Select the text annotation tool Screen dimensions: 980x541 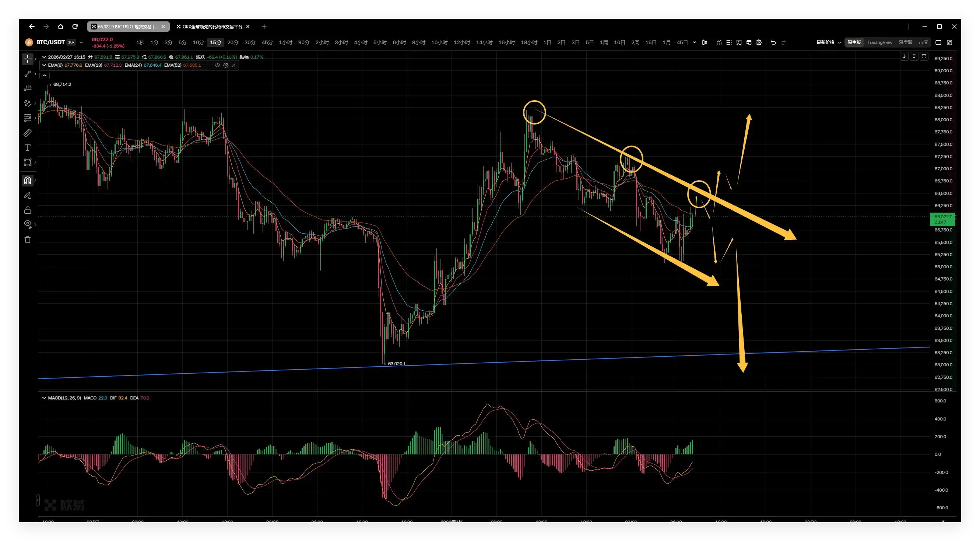[27, 148]
